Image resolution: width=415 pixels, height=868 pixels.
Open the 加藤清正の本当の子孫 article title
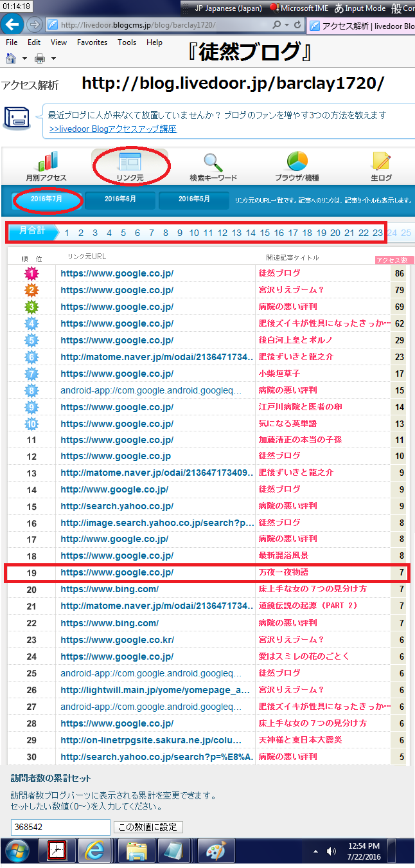(x=300, y=440)
